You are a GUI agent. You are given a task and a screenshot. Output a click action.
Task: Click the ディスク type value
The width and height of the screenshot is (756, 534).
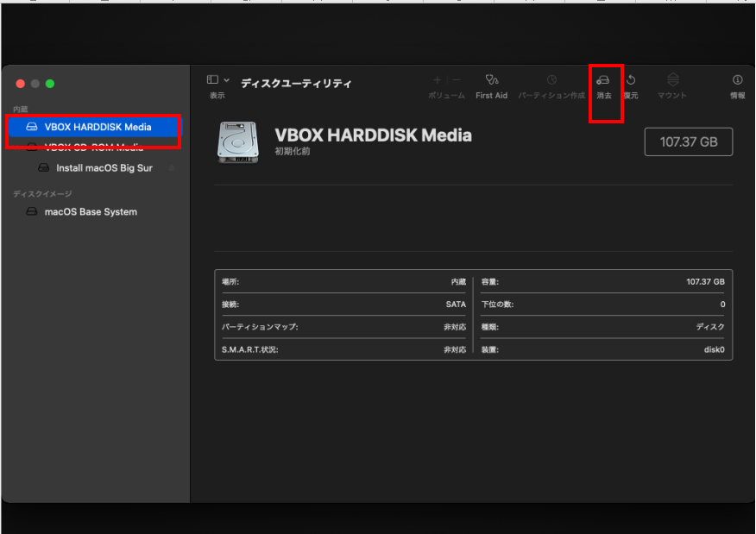[710, 327]
